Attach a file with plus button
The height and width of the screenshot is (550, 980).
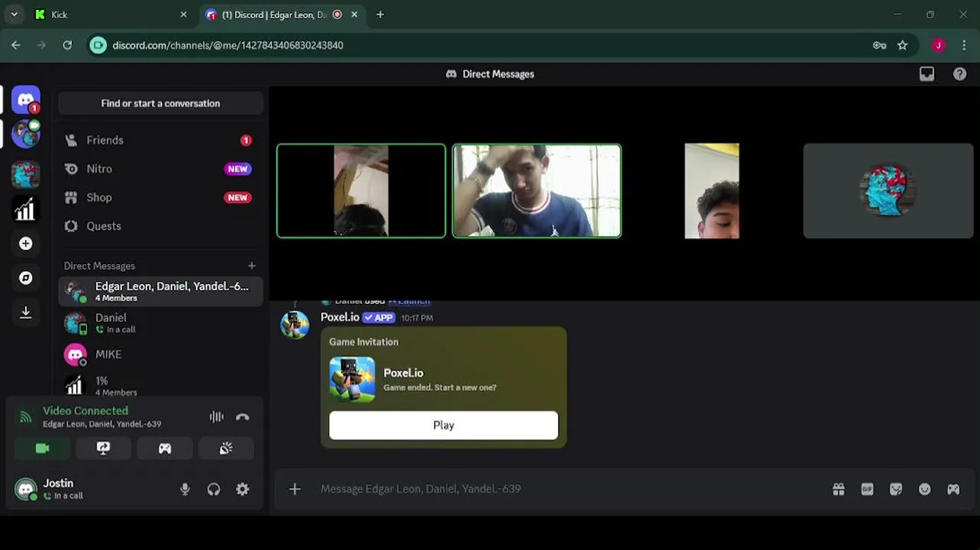pos(295,489)
